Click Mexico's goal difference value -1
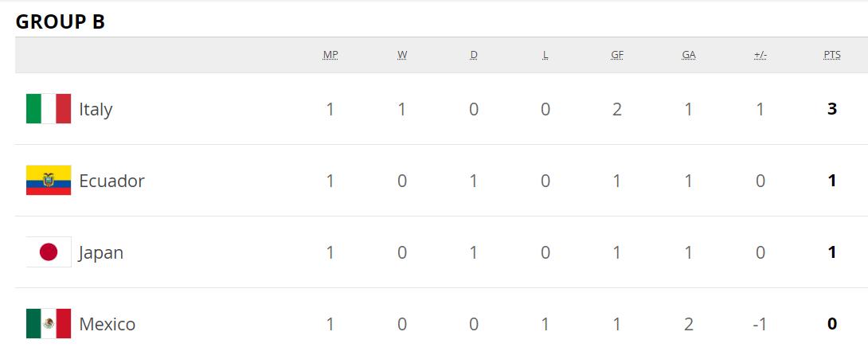This screenshot has height=355, width=868. click(760, 324)
